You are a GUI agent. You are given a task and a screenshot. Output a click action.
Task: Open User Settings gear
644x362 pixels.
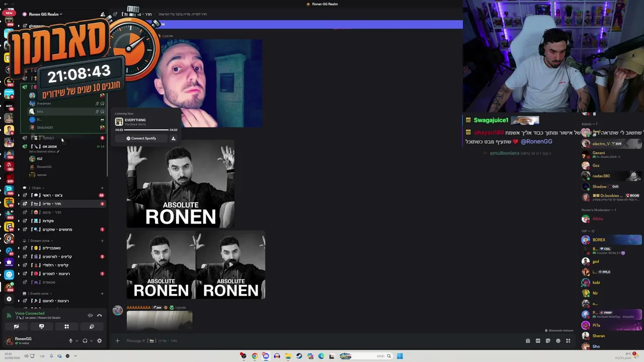[x=99, y=341]
